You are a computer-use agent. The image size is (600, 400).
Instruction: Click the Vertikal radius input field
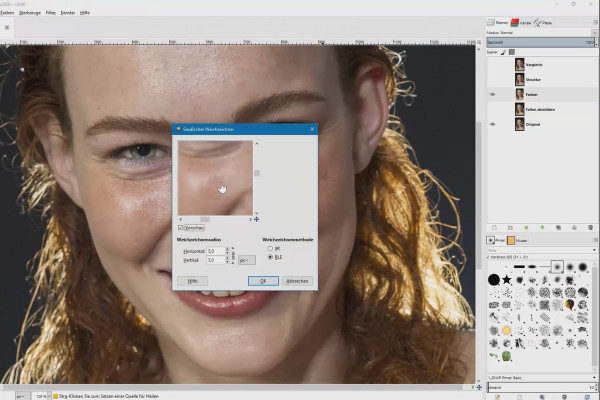click(x=215, y=260)
